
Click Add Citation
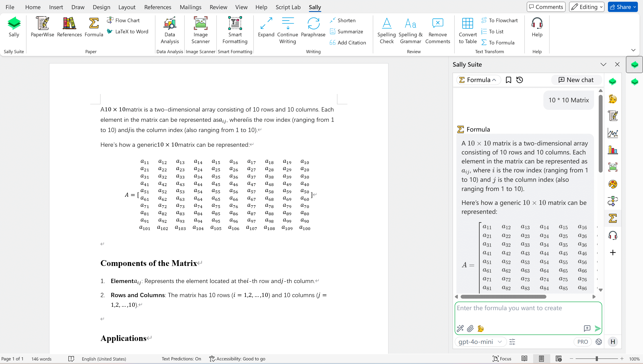[348, 43]
